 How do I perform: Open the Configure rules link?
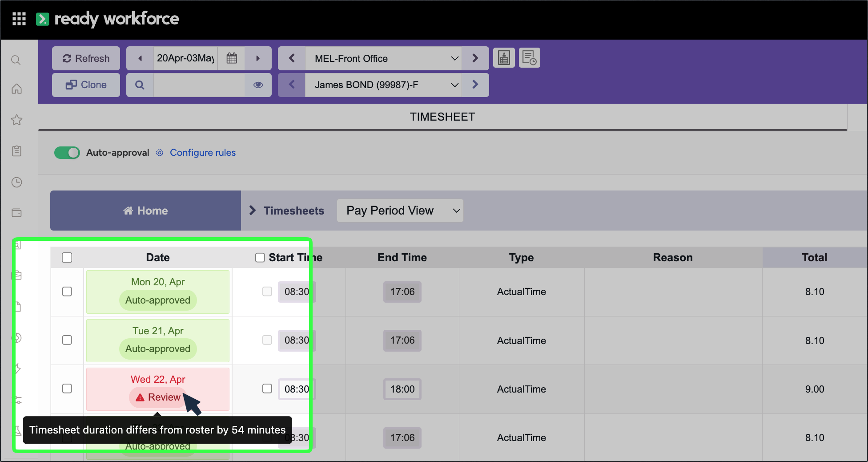[x=203, y=153]
